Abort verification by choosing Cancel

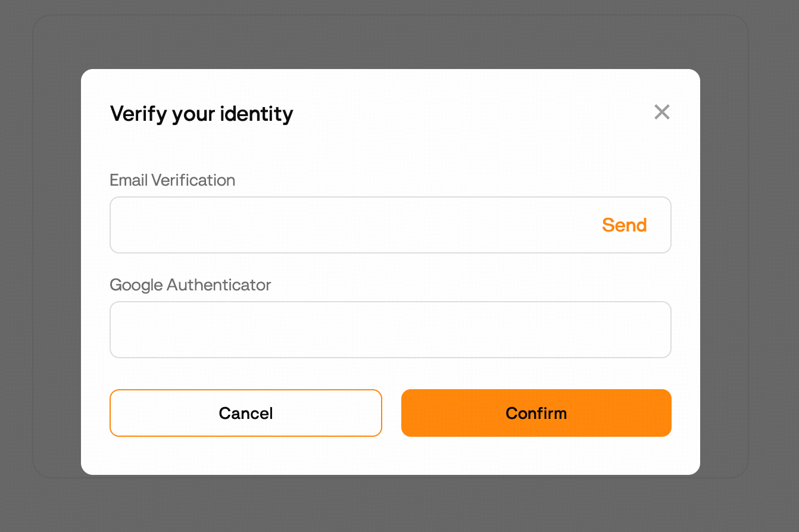click(x=245, y=412)
